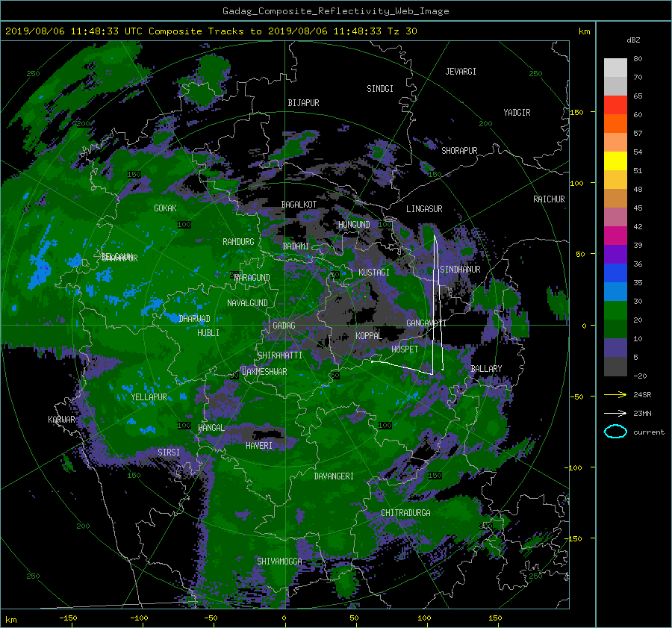Screen dimensions: 672x628
Task: Click the BADAMI city label
Action: [x=296, y=246]
